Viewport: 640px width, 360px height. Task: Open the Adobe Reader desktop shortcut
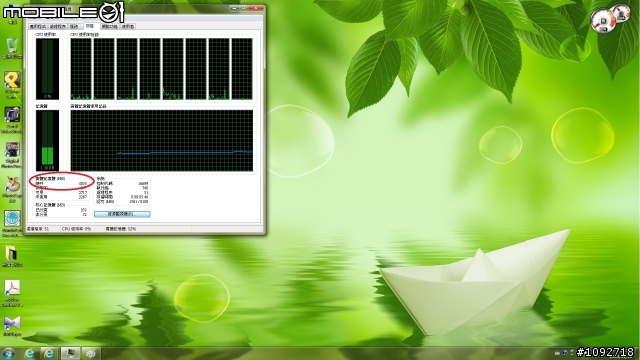point(12,293)
